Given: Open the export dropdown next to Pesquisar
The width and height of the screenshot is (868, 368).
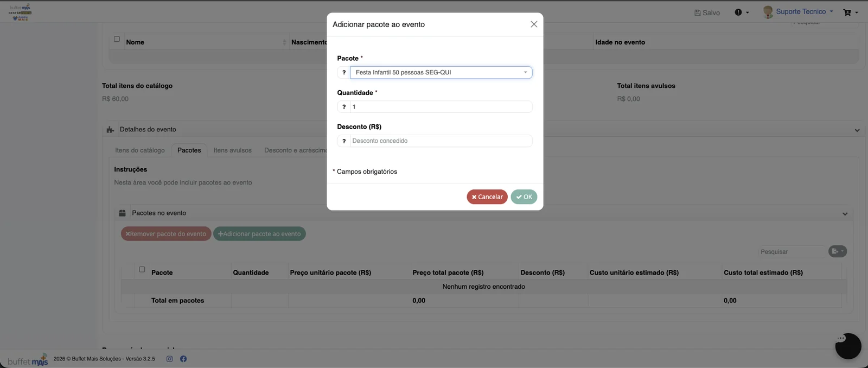Looking at the screenshot, I should (x=838, y=251).
